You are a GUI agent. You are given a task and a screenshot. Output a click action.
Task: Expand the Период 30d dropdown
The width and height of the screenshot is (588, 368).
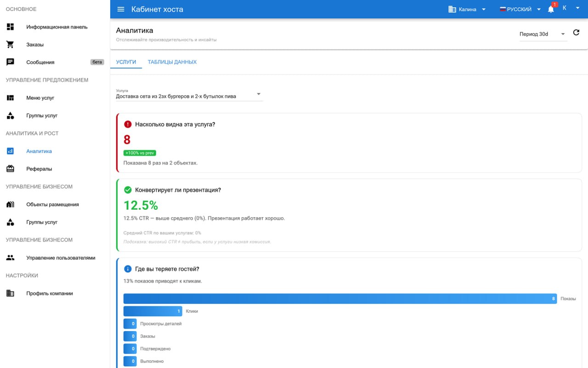pos(543,34)
